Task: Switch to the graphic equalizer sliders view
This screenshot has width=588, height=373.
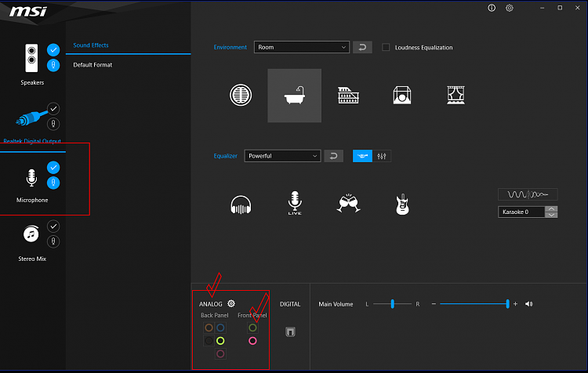Action: [382, 156]
